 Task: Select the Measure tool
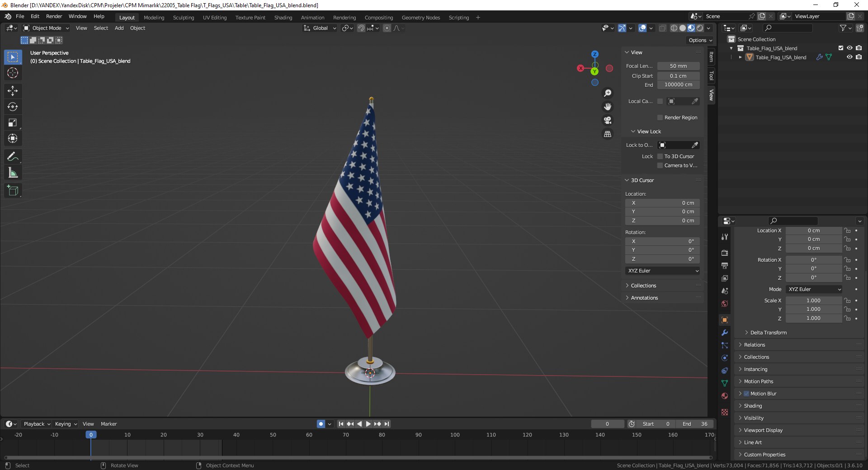(13, 173)
